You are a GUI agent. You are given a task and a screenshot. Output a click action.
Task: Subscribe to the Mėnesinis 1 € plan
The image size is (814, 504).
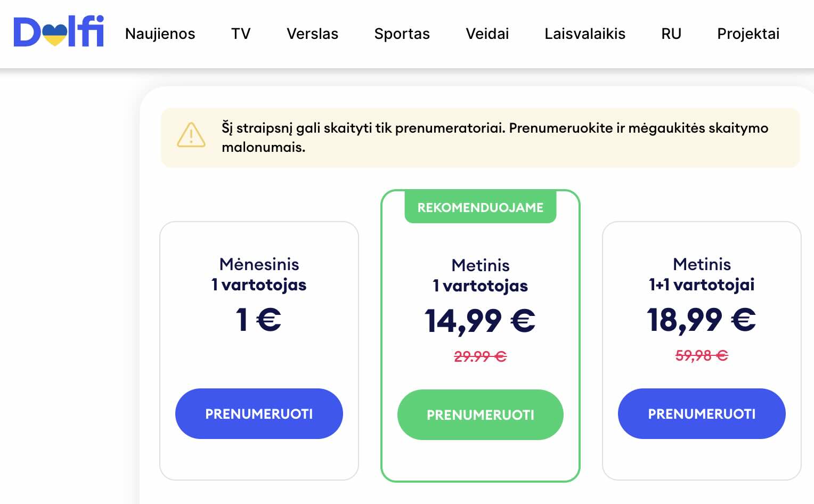pos(259,413)
